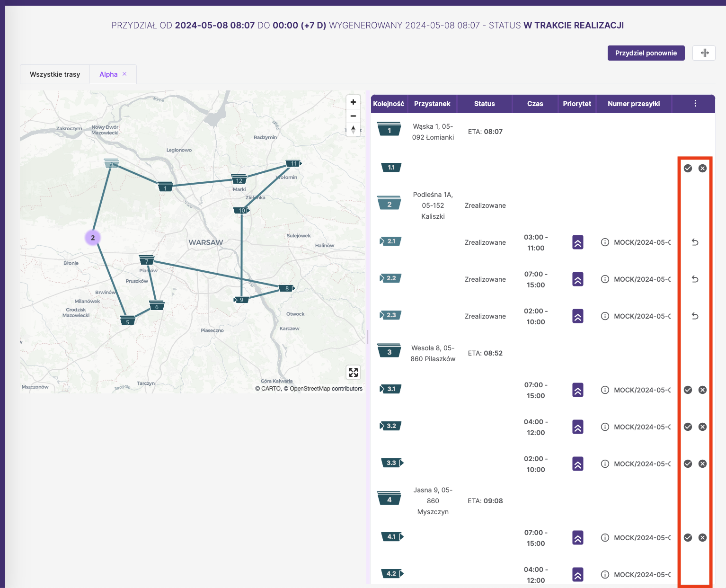The width and height of the screenshot is (726, 588).
Task: Open shipment info icon for stop 3.1
Action: point(605,390)
